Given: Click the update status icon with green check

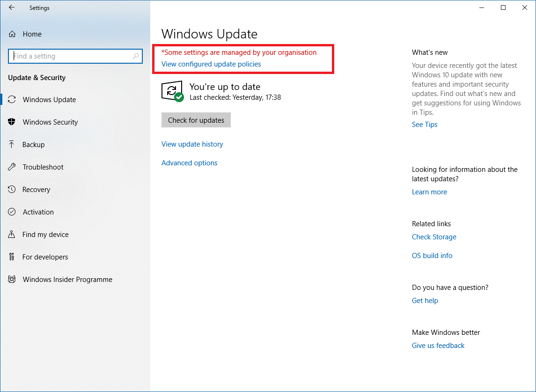Looking at the screenshot, I should (x=172, y=91).
